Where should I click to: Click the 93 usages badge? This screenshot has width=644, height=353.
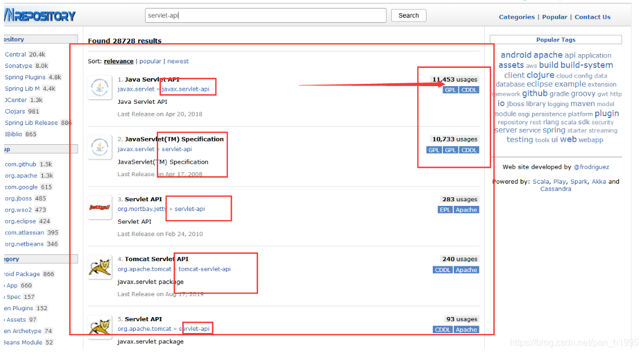462,319
